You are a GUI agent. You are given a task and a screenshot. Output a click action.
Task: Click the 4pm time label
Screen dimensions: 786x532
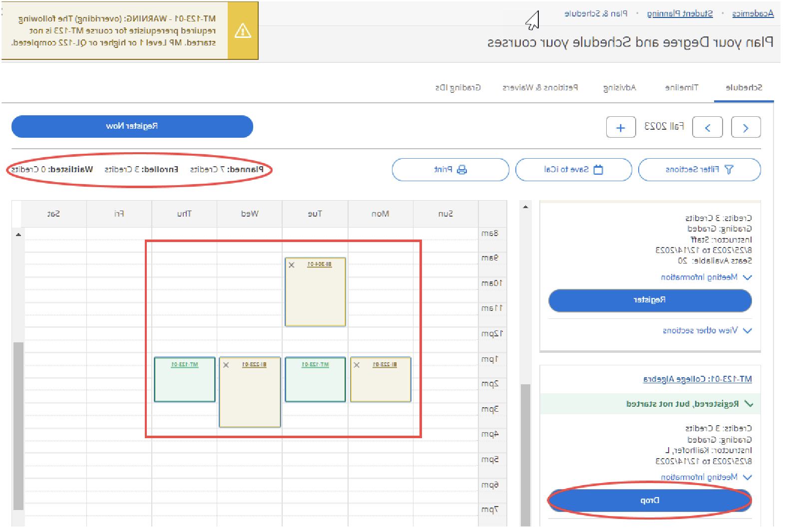(x=490, y=434)
